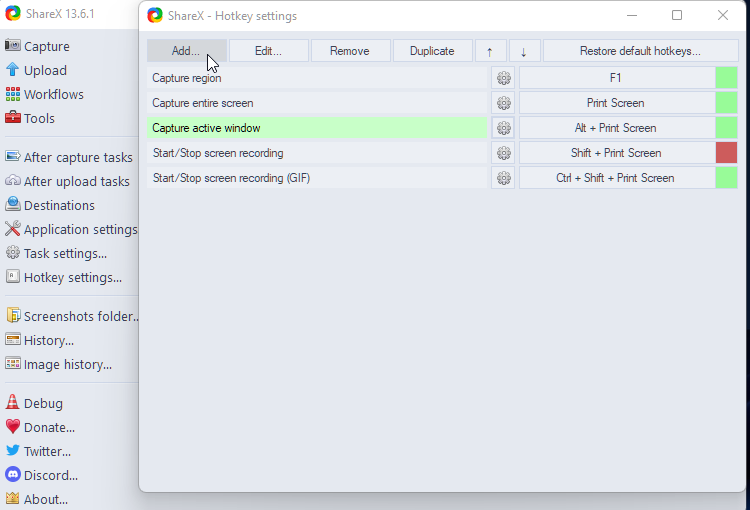The image size is (750, 510).
Task: Open Image history... label in sidebar
Action: coord(67,364)
